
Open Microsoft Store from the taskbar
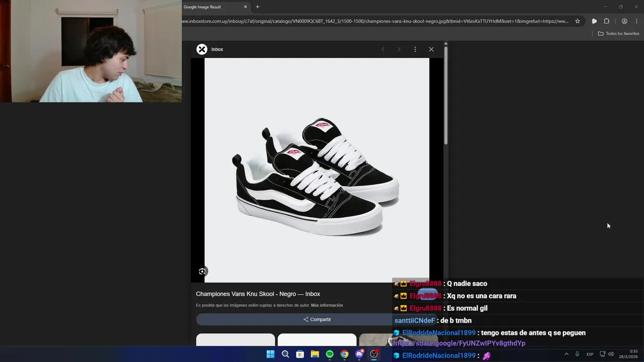(300, 354)
